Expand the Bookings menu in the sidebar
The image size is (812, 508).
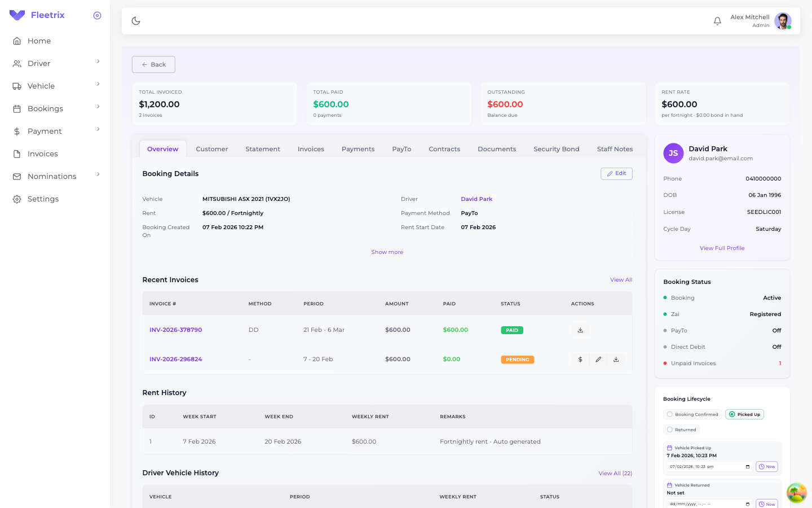[45, 108]
